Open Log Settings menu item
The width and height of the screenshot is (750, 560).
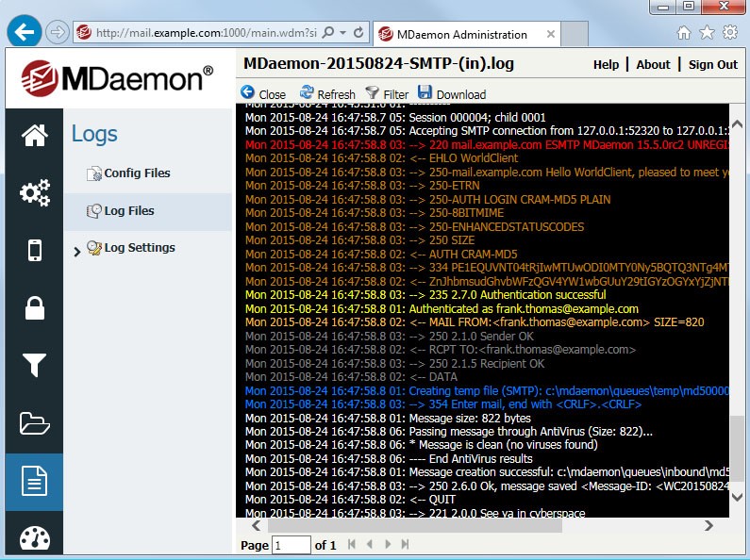pos(131,248)
